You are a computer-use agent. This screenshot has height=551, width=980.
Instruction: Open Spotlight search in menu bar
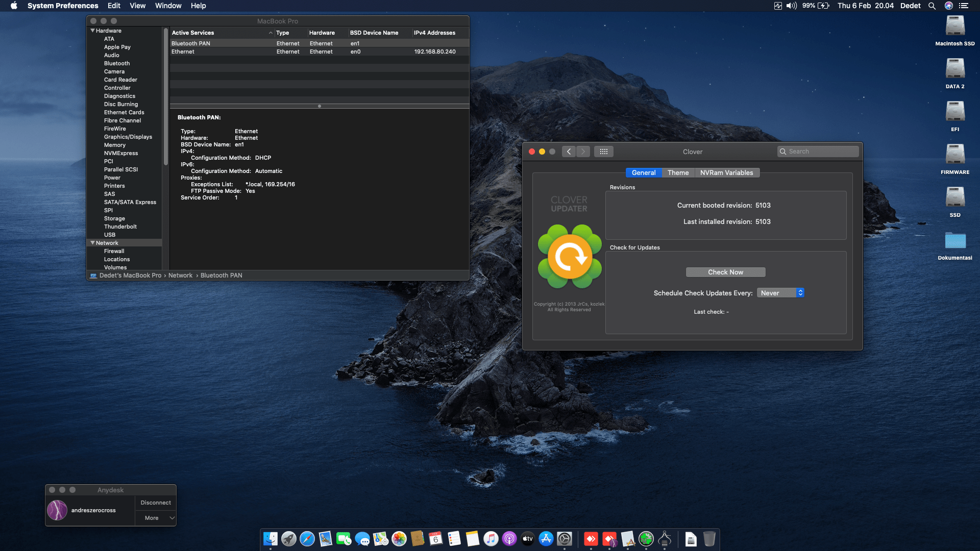[932, 6]
